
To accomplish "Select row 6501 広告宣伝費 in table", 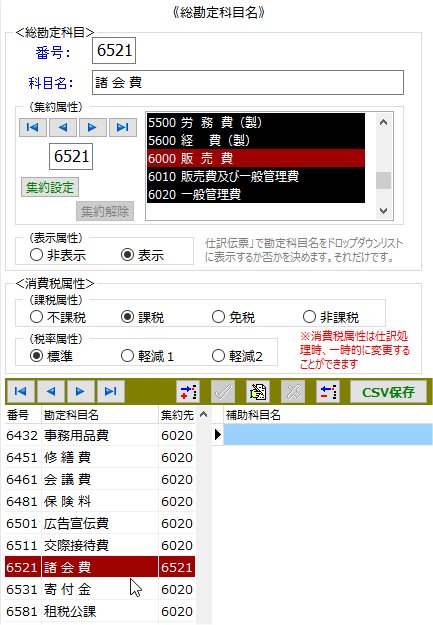I will pos(100,523).
